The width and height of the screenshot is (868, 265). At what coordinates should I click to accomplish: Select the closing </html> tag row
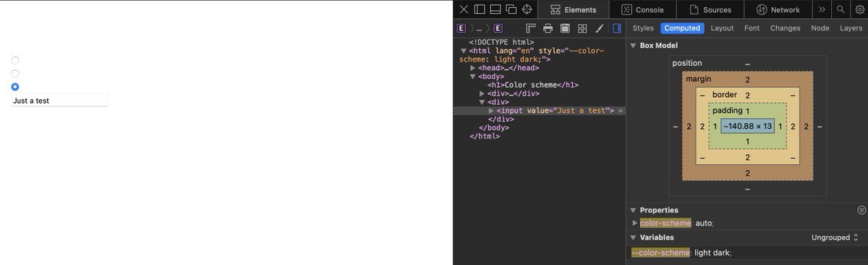point(539,136)
